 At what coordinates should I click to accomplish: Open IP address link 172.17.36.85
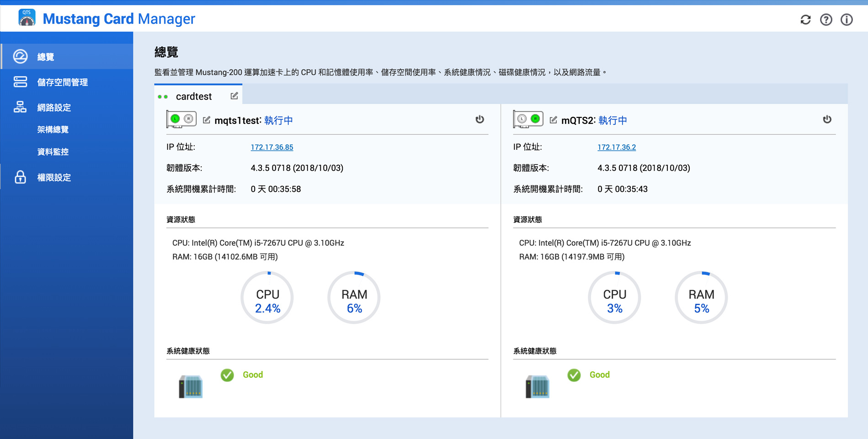272,147
